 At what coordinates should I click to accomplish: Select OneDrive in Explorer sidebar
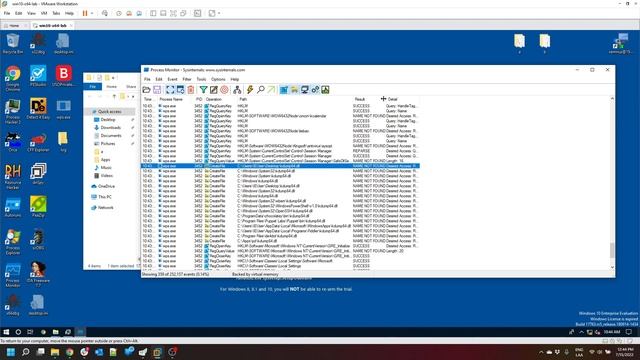tap(106, 186)
